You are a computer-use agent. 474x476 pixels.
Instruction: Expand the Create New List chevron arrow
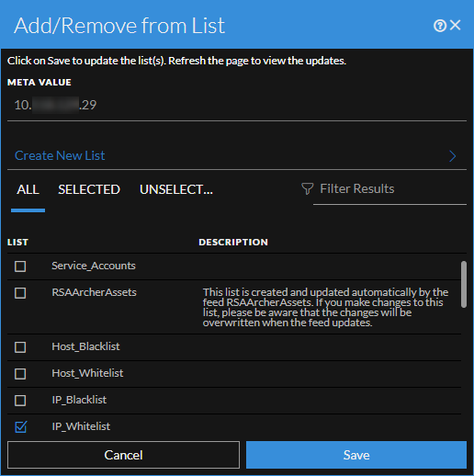453,156
